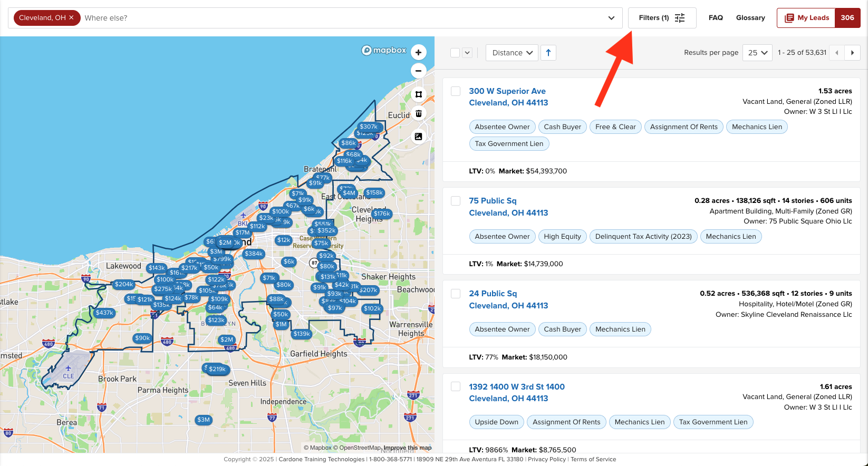Open the FAQ page
Viewport: 868px width, 466px height.
pos(716,18)
